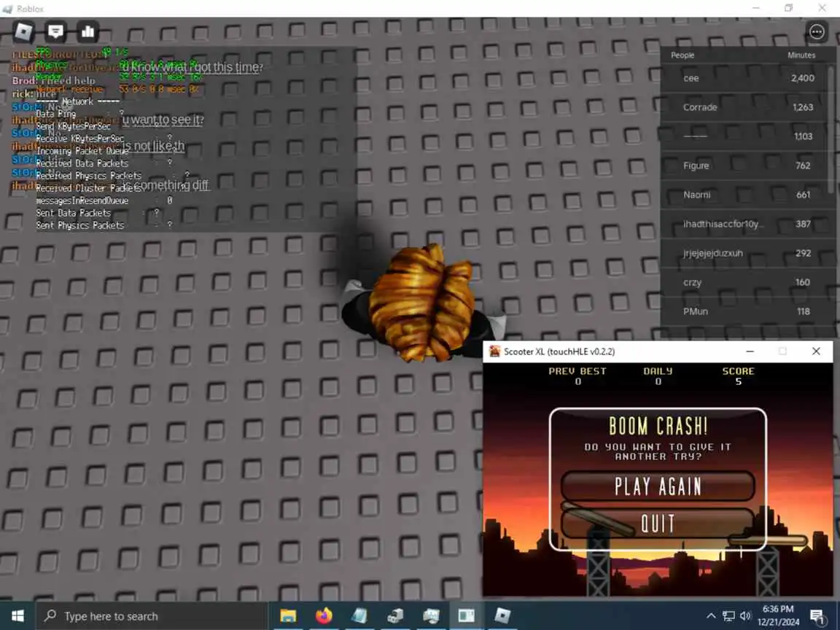The height and width of the screenshot is (630, 840).
Task: Click the People column header
Action: 682,55
